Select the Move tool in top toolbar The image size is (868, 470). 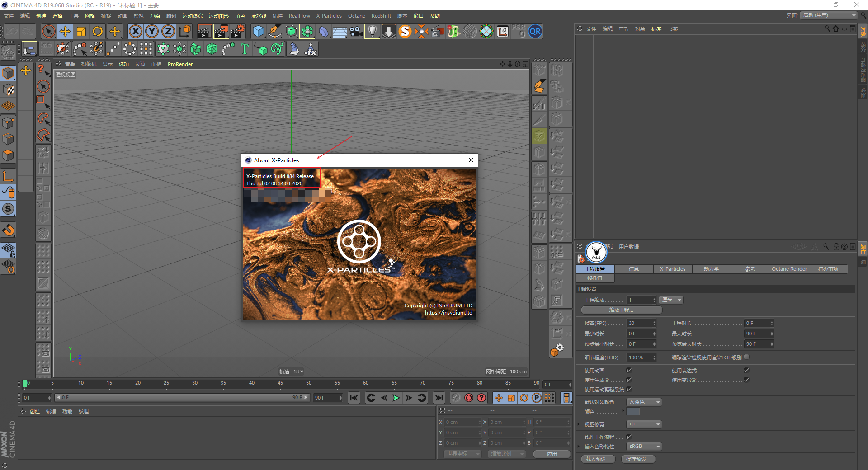click(x=65, y=31)
